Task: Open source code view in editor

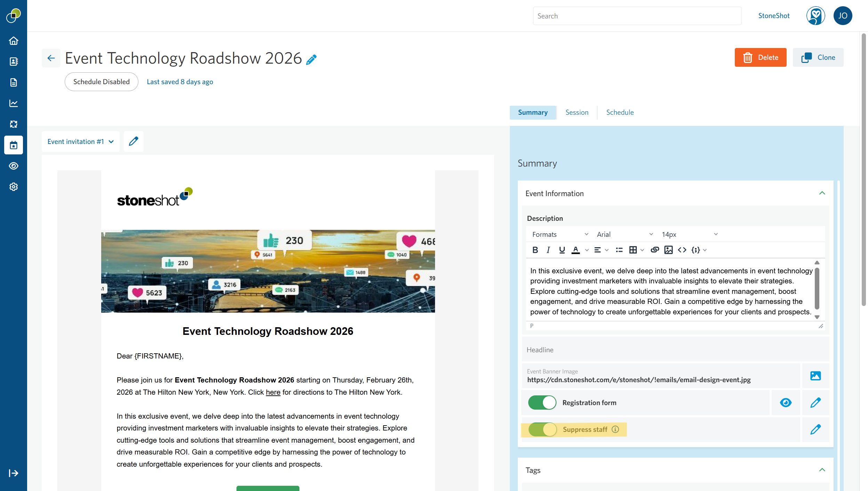Action: click(682, 250)
